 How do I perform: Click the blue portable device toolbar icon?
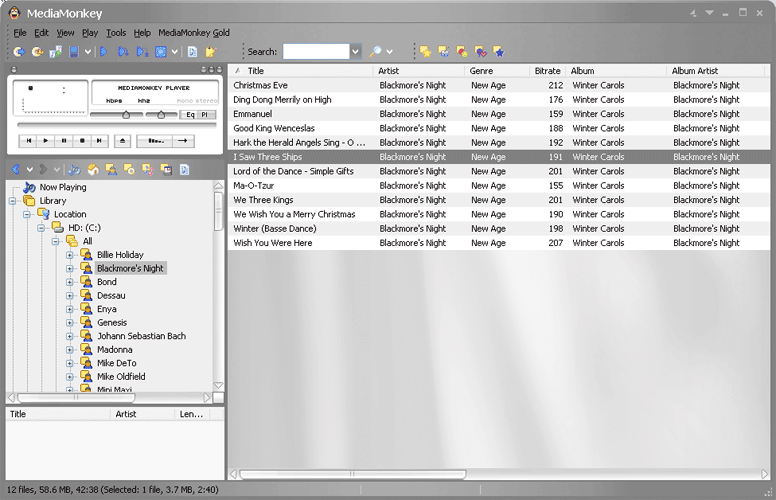point(74,51)
